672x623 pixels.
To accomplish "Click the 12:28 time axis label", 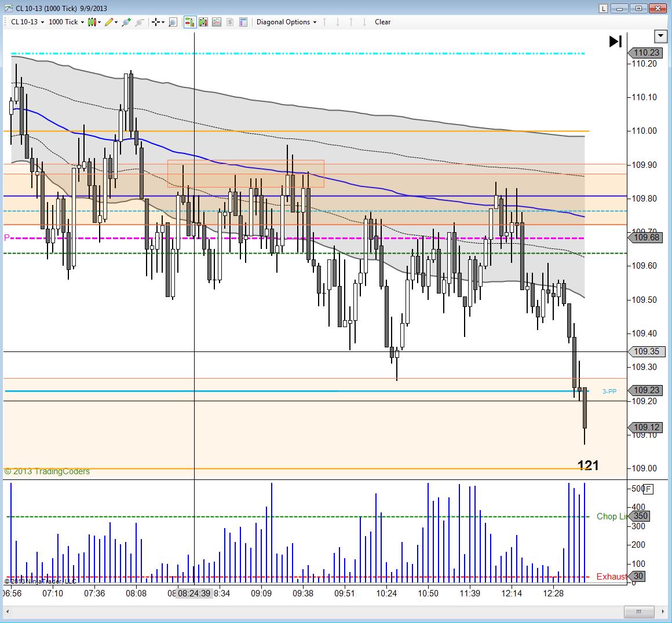I will (x=553, y=593).
